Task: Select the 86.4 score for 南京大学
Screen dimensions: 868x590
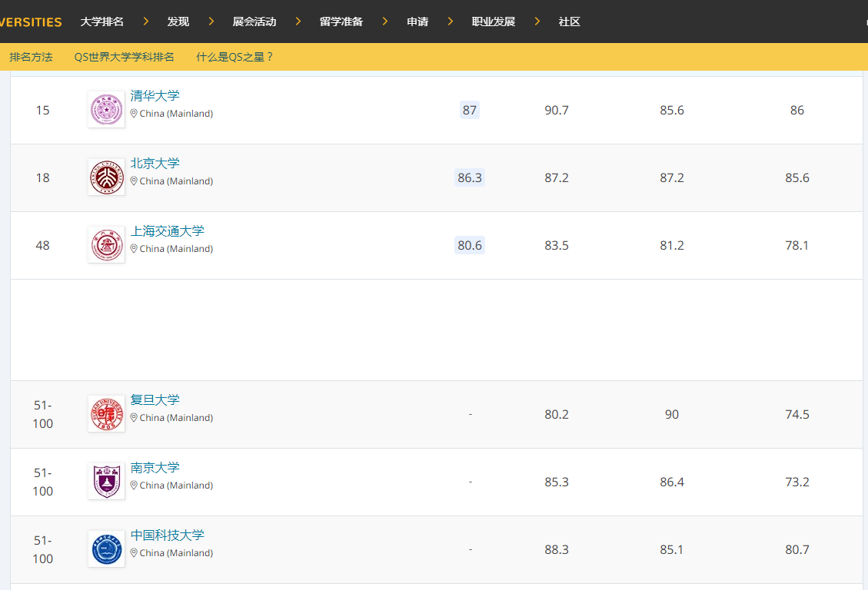Action: [x=671, y=482]
